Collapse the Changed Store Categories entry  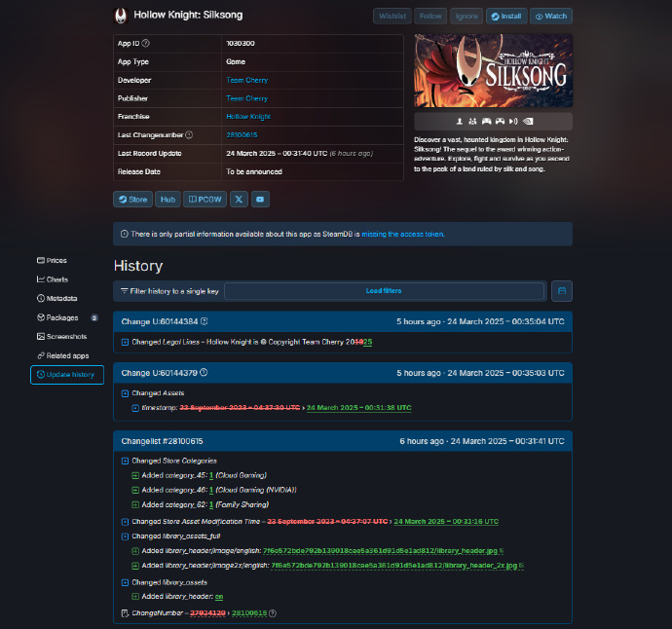point(125,461)
